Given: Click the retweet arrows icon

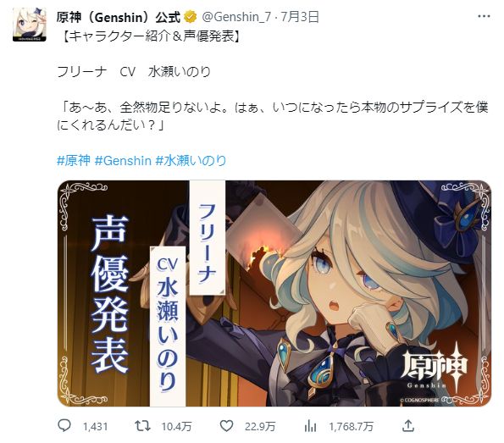Looking at the screenshot, I should pos(142,426).
